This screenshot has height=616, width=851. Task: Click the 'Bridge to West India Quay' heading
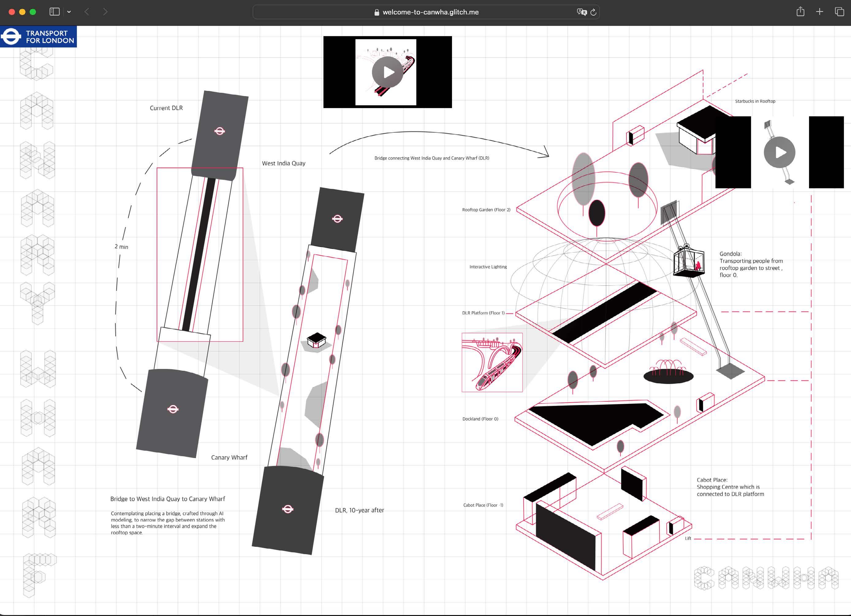point(167,499)
